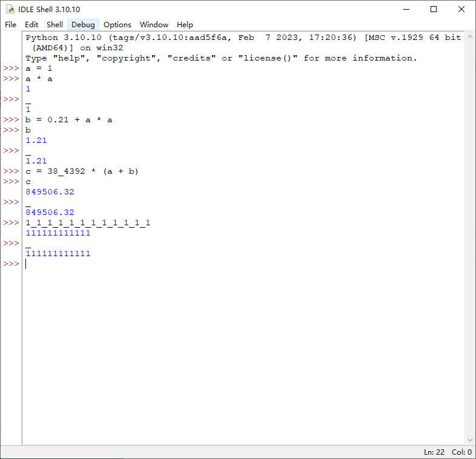The width and height of the screenshot is (476, 459).
Task: Open the Options menu
Action: (x=117, y=25)
